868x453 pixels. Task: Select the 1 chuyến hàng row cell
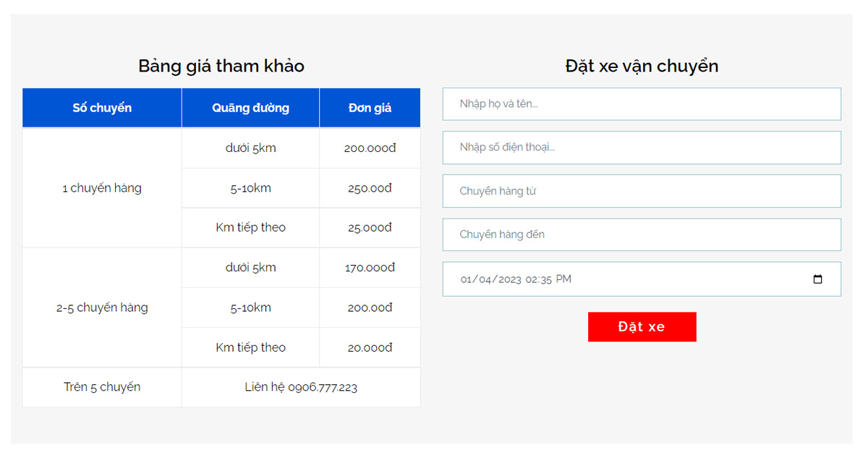[102, 188]
